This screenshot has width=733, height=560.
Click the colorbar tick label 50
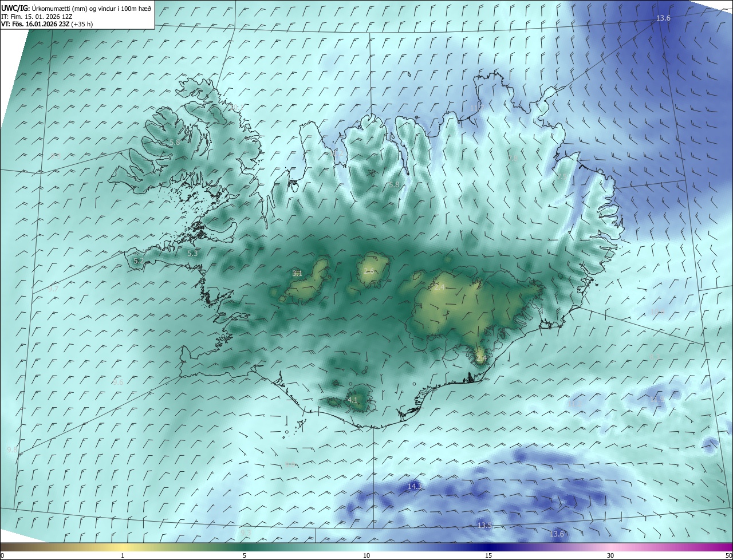pos(728,555)
